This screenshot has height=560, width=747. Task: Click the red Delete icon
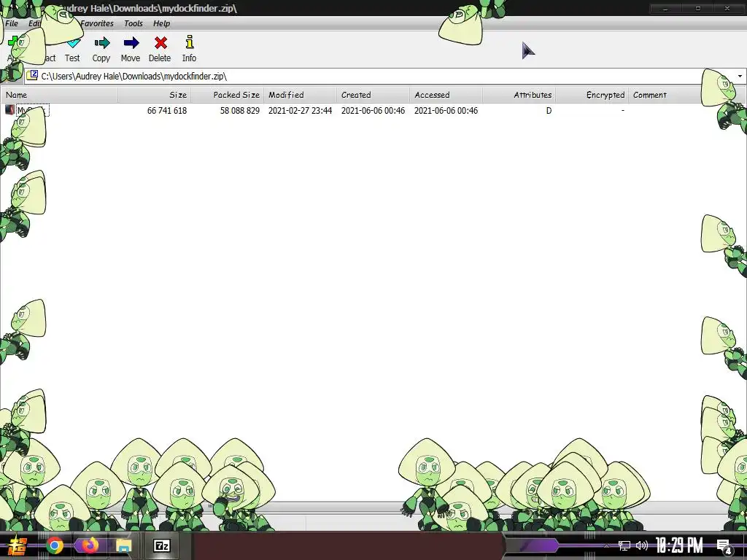(x=160, y=43)
